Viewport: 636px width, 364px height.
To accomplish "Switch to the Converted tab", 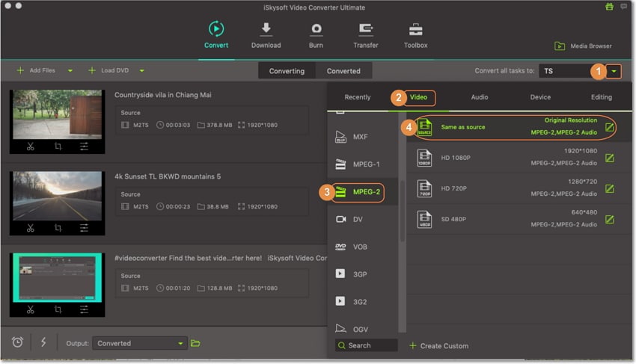I will click(343, 71).
